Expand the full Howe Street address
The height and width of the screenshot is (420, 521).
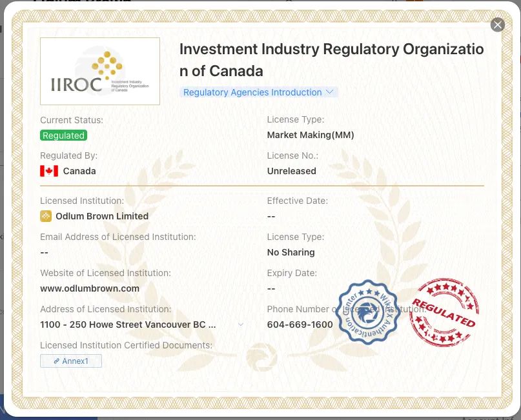click(x=241, y=325)
